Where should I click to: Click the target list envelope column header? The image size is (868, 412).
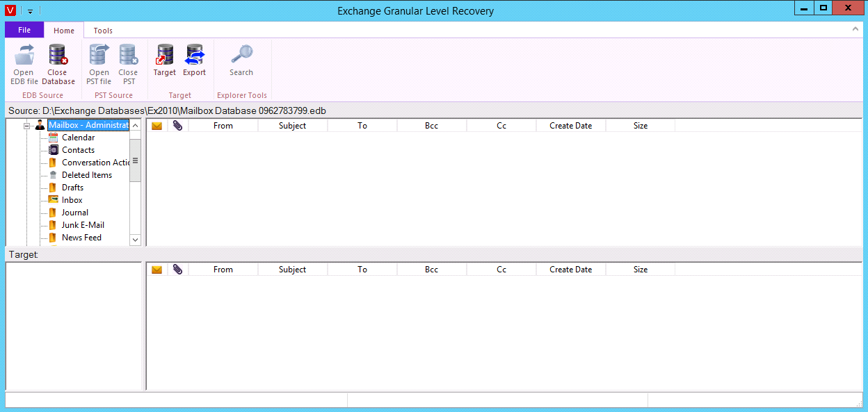157,270
